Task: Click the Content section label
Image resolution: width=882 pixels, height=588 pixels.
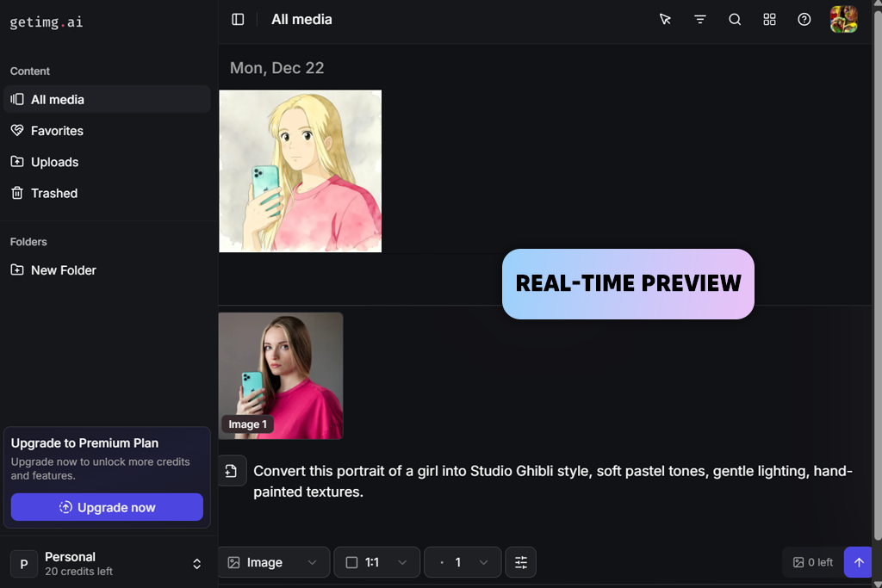Action: pos(30,71)
